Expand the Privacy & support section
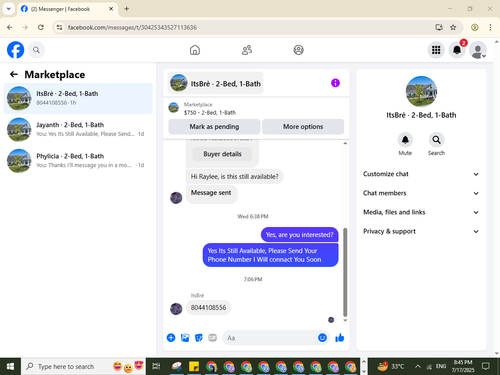 pos(421,231)
